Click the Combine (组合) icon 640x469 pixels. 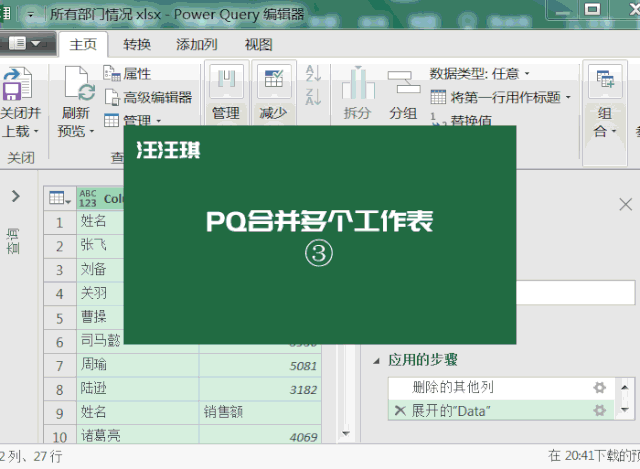[x=605, y=81]
